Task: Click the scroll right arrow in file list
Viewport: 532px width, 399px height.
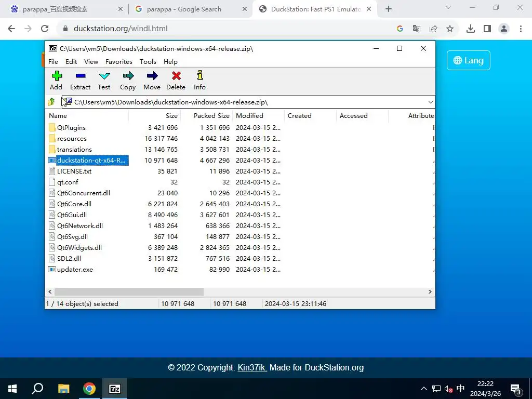Action: 430,292
